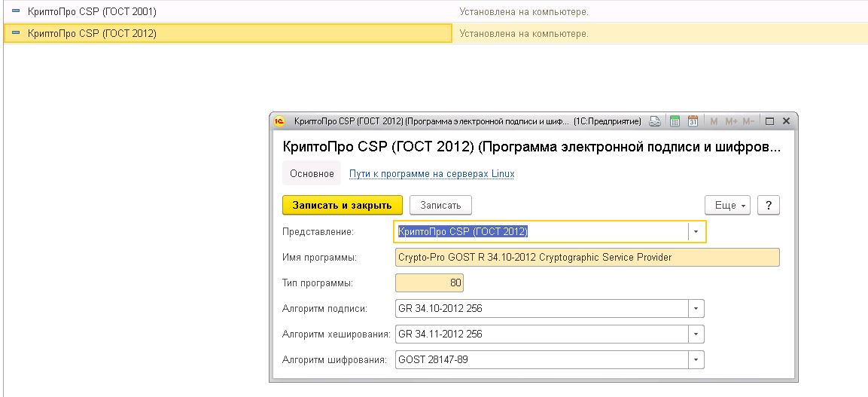Click the Имя программы: label
Viewport: 868px width, 397px height.
coord(319,258)
